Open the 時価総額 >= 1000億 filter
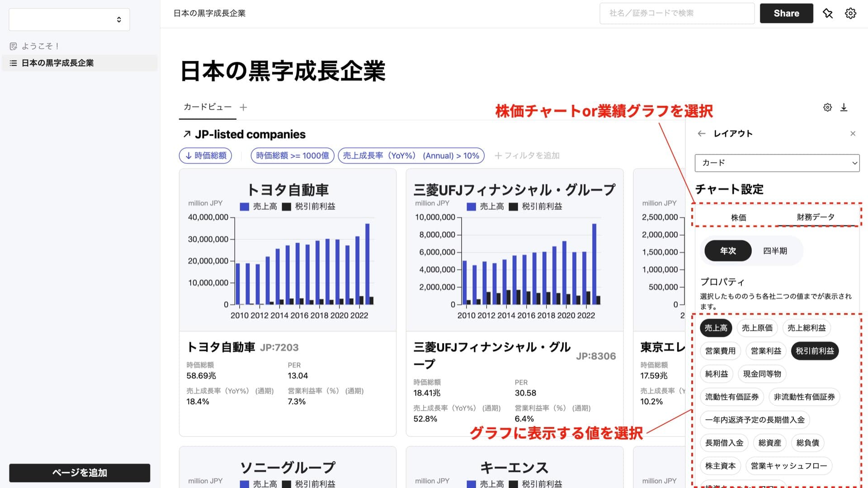Viewport: 868px width, 488px height. (292, 155)
